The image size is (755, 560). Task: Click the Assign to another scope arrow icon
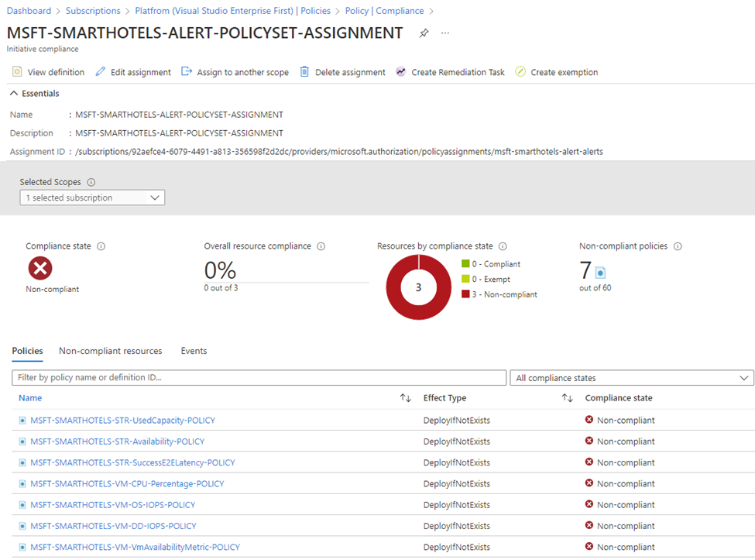coord(187,72)
